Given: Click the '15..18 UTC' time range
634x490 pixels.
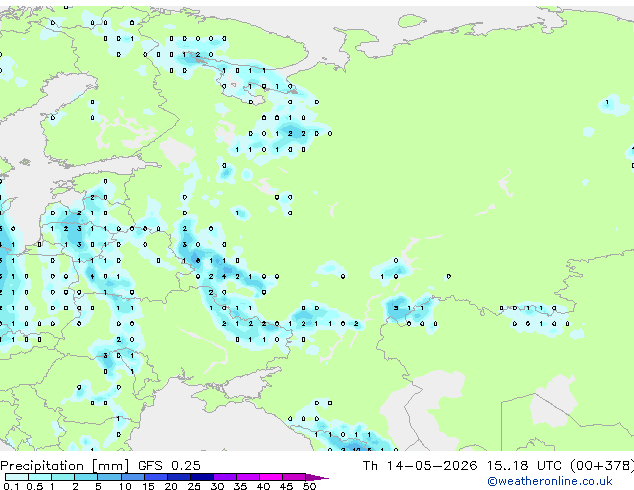Looking at the screenshot, I should [x=525, y=466].
